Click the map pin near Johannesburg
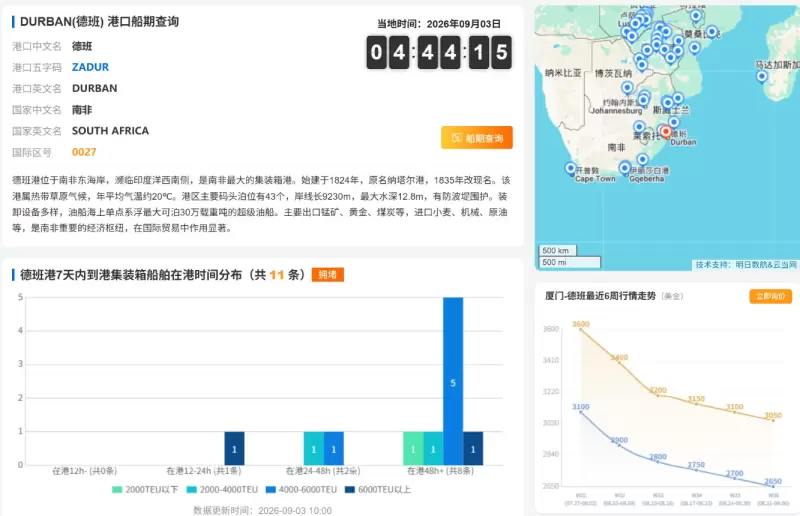 [x=643, y=100]
